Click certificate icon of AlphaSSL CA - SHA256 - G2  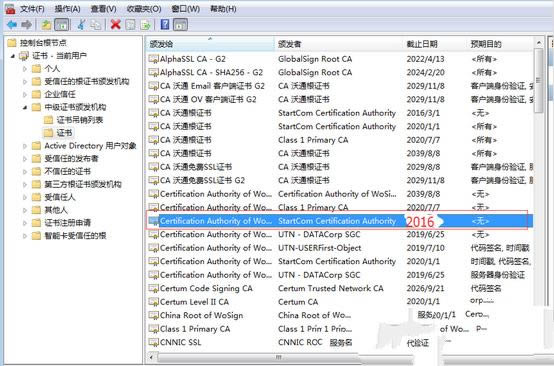[154, 72]
